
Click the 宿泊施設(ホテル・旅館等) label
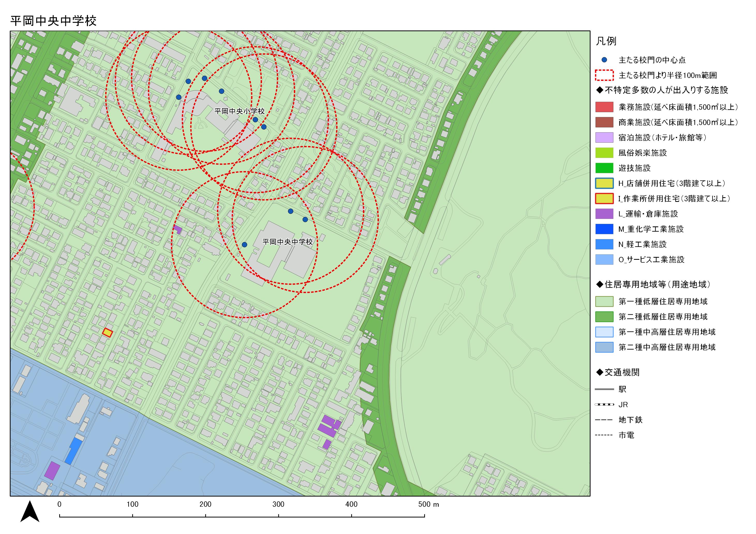tap(662, 138)
